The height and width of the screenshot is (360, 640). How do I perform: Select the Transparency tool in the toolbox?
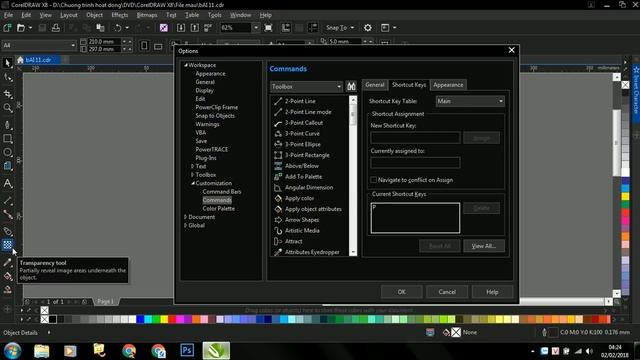point(7,245)
